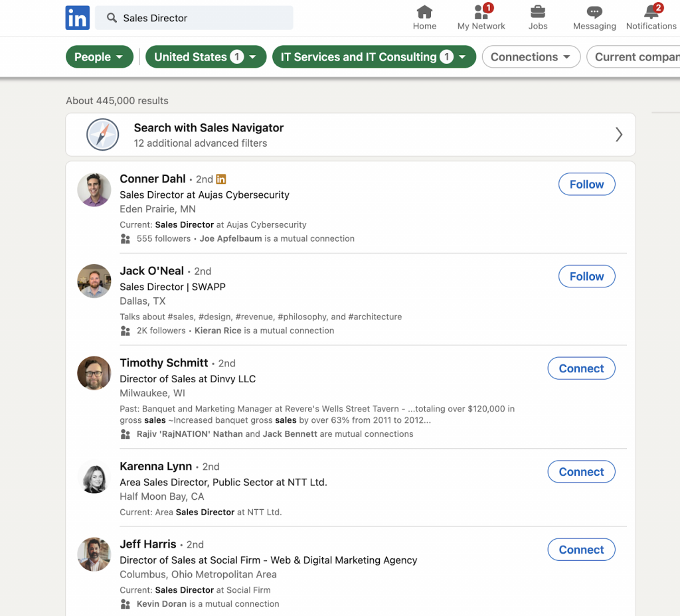Click the search magnifier icon

[112, 18]
